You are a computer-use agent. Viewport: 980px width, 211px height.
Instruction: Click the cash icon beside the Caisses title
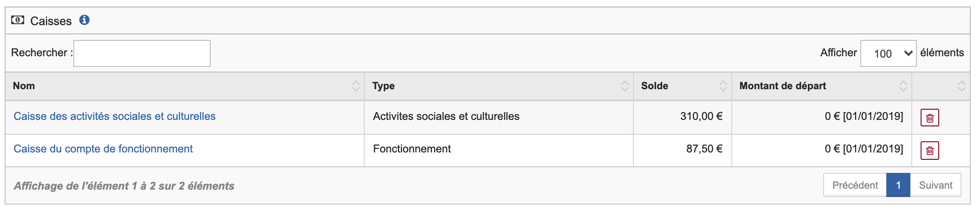[x=18, y=20]
